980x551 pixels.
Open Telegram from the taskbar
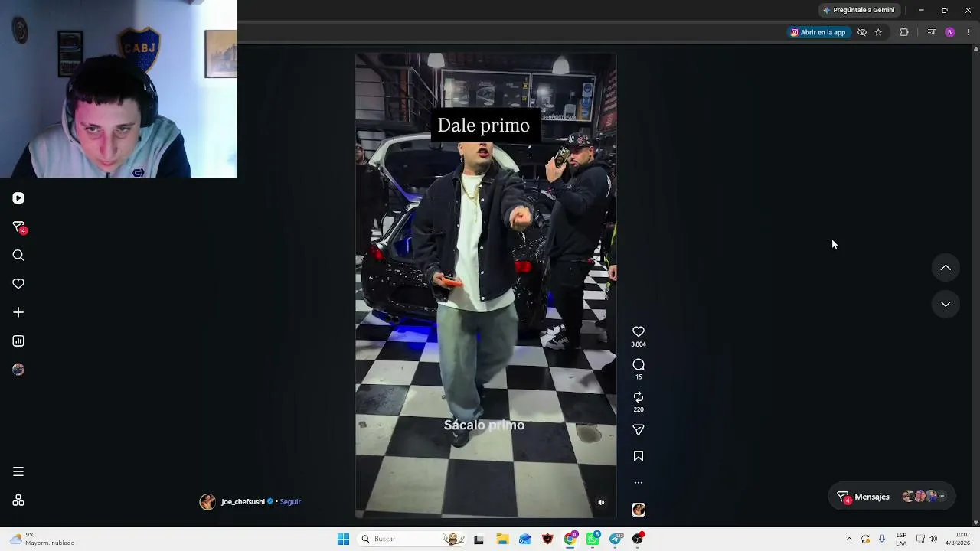[616, 539]
